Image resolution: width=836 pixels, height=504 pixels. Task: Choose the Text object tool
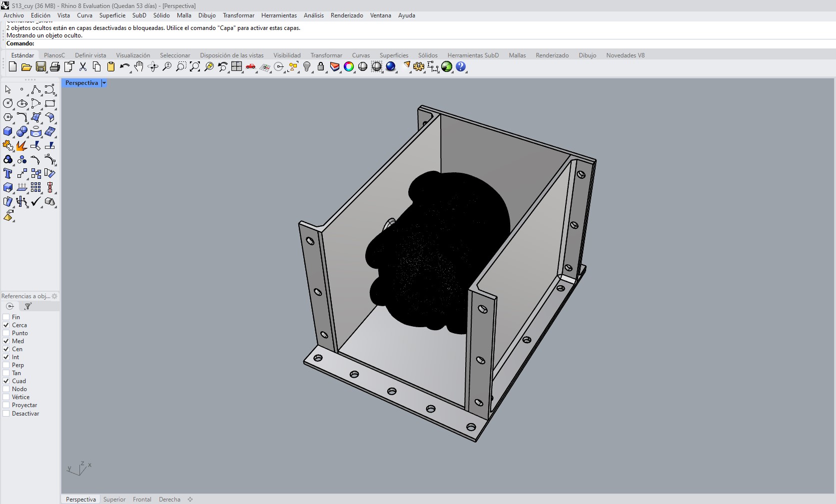(x=8, y=173)
